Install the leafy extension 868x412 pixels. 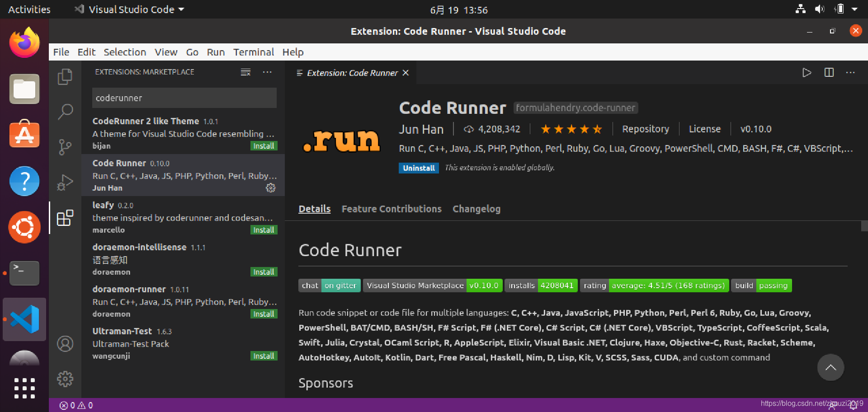[264, 230]
